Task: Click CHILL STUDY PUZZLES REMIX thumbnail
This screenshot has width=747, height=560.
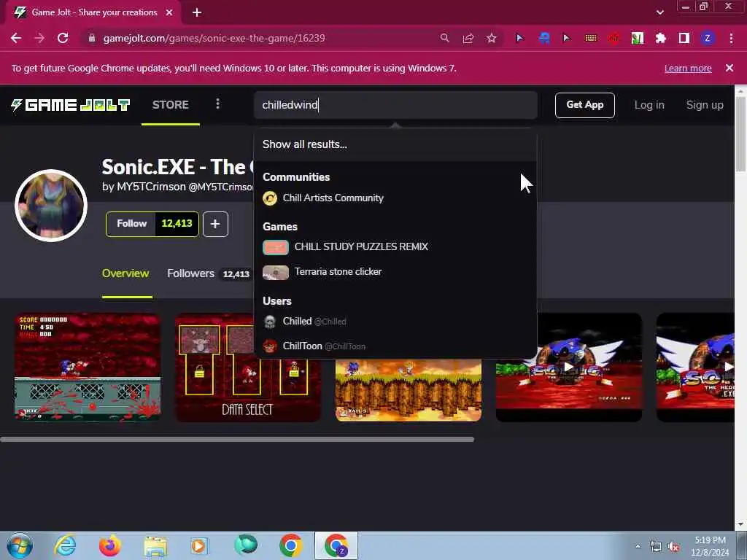Action: pyautogui.click(x=275, y=247)
